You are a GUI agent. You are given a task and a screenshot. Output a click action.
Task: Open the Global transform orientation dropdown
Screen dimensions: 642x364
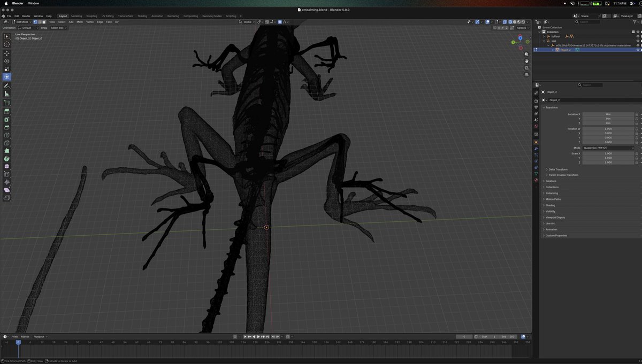[247, 22]
